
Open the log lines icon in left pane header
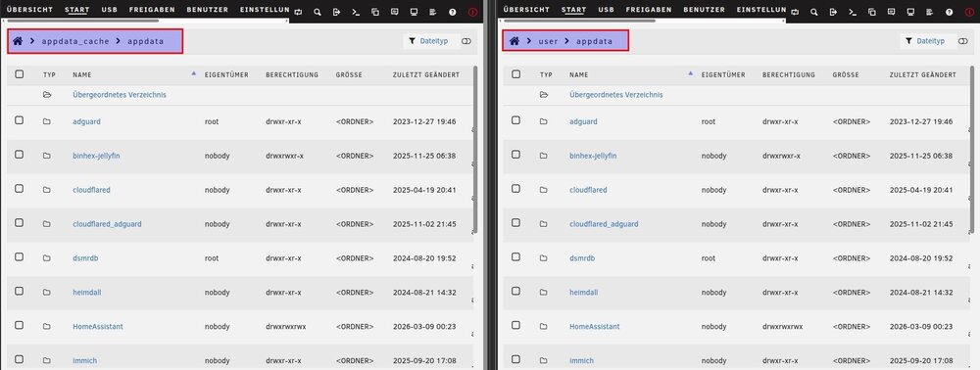pos(432,12)
